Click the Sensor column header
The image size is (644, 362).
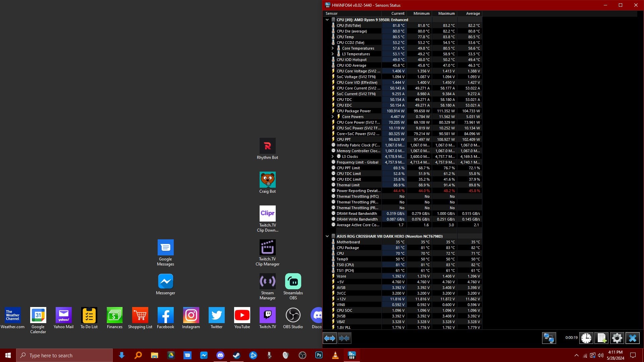point(352,13)
